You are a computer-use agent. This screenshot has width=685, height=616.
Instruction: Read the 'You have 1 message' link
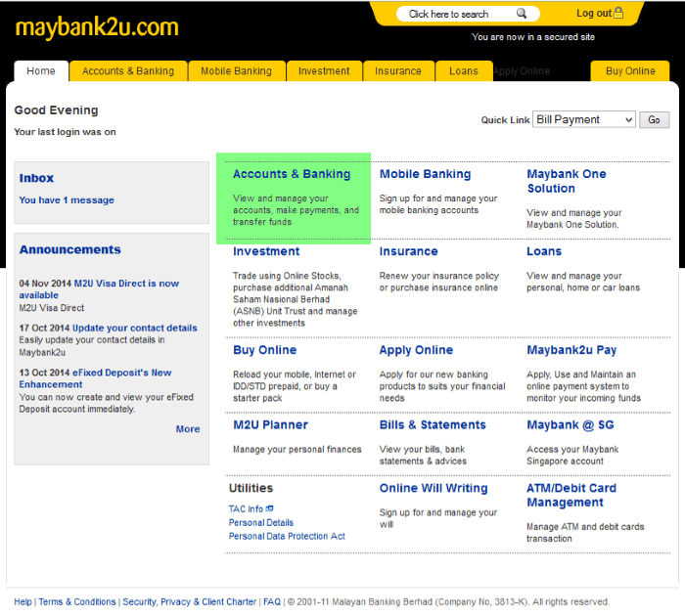pos(67,199)
